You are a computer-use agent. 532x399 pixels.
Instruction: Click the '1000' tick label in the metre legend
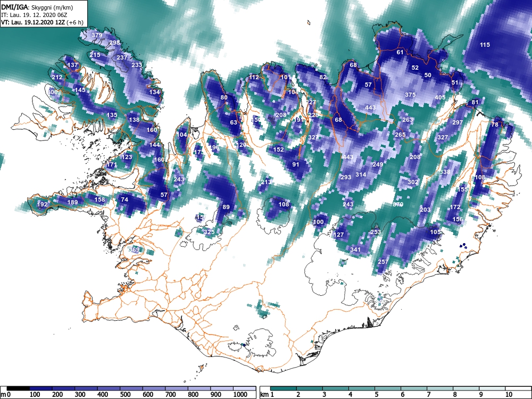pyautogui.click(x=240, y=395)
